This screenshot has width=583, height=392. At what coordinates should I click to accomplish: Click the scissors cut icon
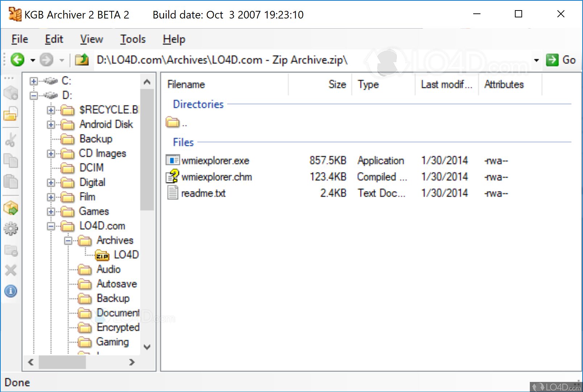(x=11, y=139)
